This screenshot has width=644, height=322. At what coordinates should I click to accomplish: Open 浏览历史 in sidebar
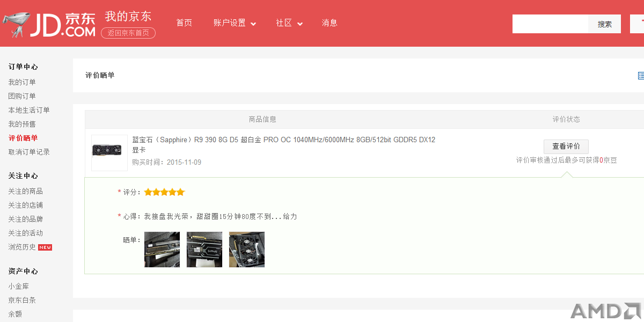[22, 247]
